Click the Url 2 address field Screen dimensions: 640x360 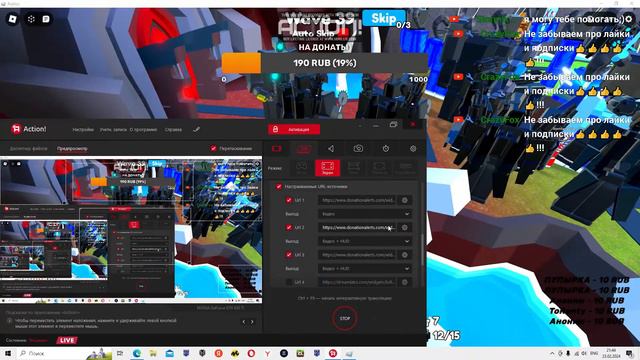[x=358, y=227]
